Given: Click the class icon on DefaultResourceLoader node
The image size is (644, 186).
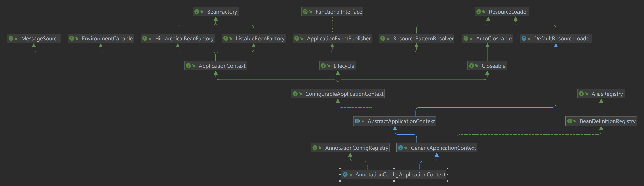Looking at the screenshot, I should 524,38.
